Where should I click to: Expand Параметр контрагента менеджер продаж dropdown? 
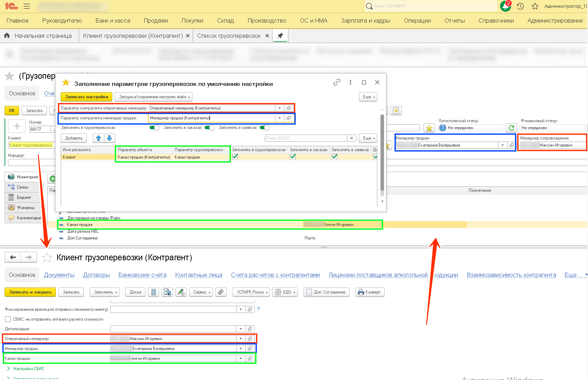[x=280, y=118]
